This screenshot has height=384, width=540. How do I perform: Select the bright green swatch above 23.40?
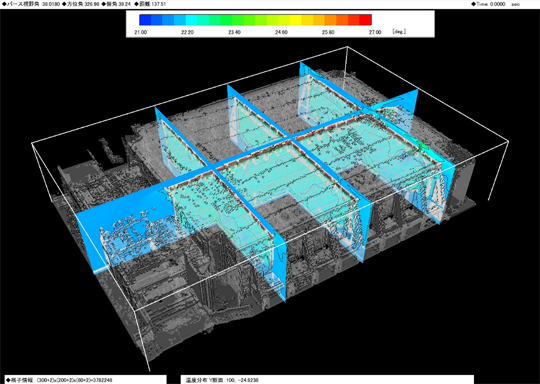pos(226,20)
